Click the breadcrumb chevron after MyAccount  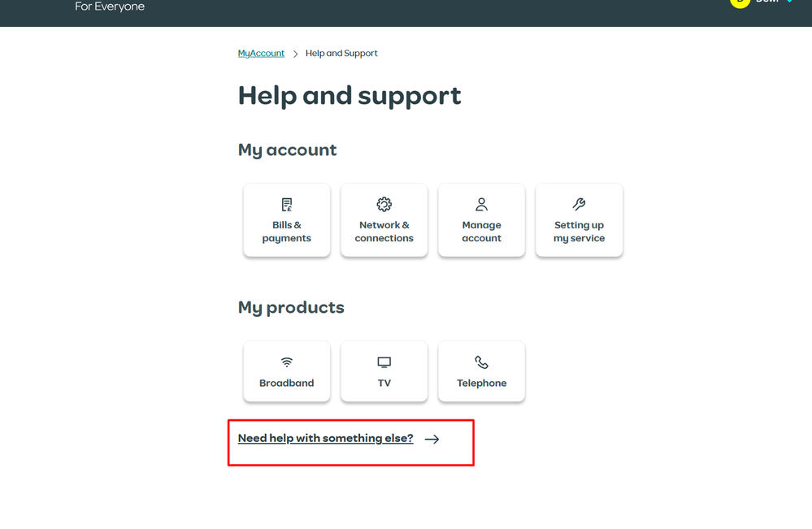click(295, 54)
